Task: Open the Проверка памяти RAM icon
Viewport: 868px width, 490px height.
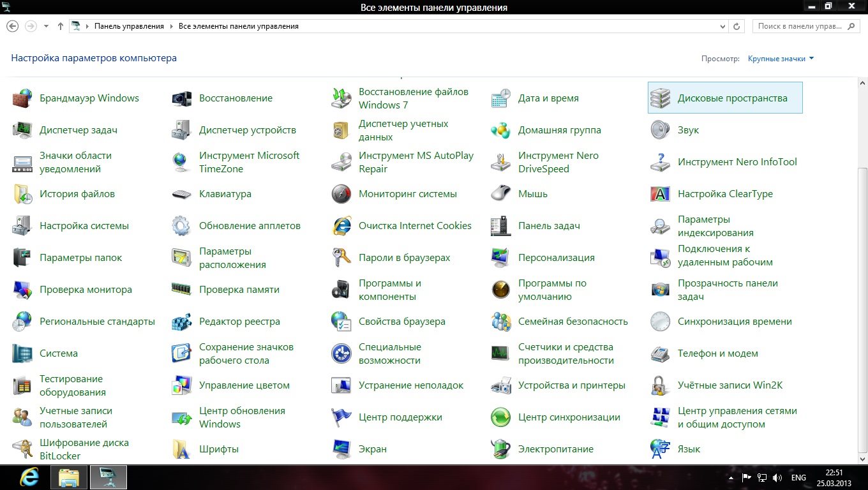Action: (x=182, y=290)
